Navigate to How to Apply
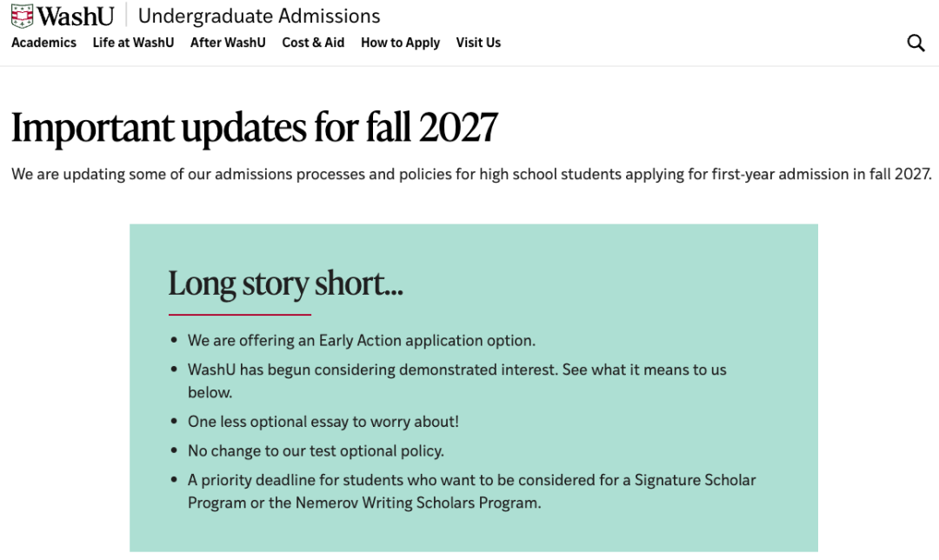 pyautogui.click(x=400, y=43)
